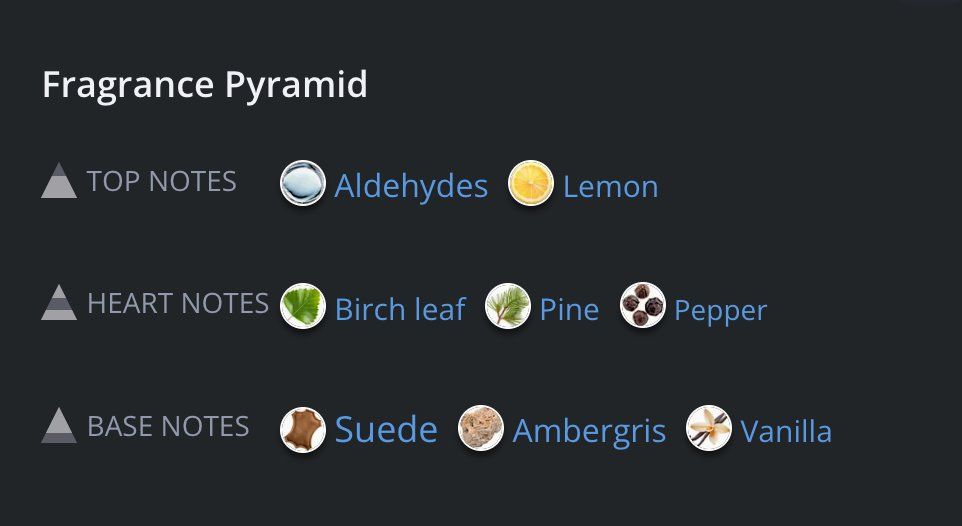Screen dimensions: 962x526
Task: Select the Lemon slice icon
Action: pyautogui.click(x=531, y=183)
